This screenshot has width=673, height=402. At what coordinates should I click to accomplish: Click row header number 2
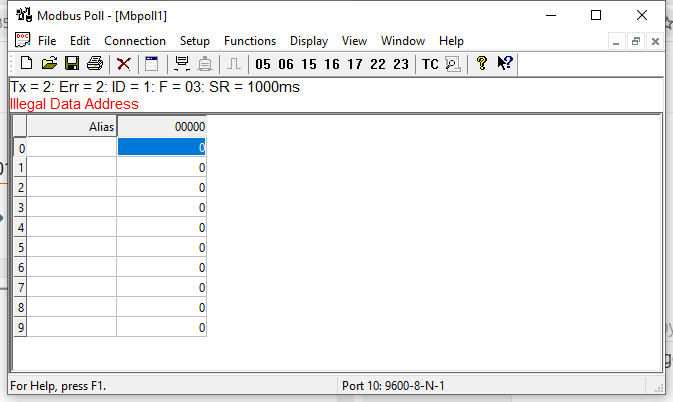click(20, 187)
